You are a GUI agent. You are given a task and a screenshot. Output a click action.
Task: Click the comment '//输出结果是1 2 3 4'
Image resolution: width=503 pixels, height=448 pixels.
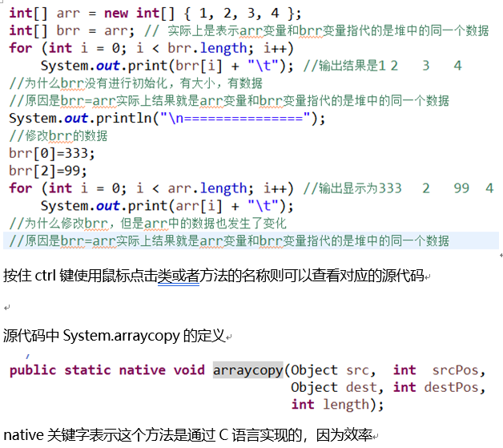click(x=383, y=66)
